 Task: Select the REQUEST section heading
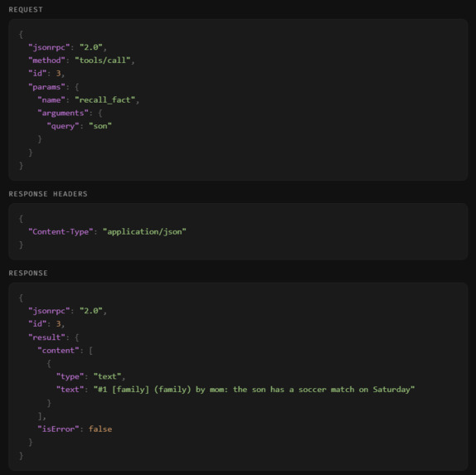26,10
